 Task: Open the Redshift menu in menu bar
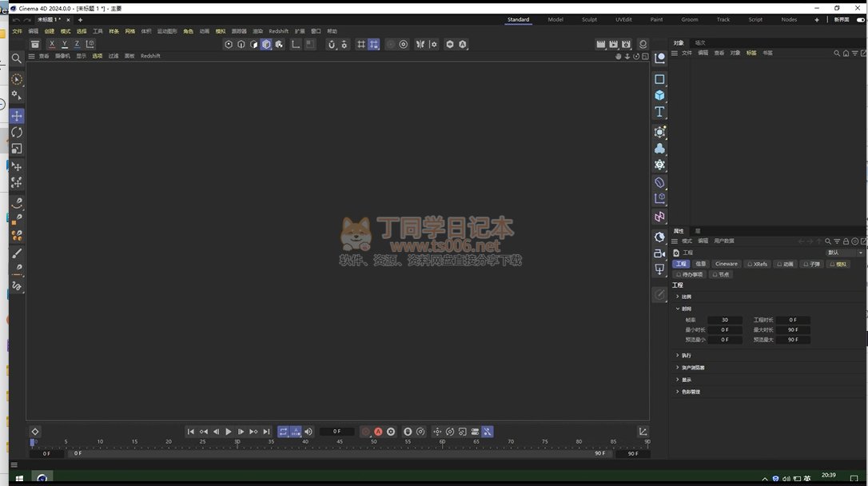278,31
